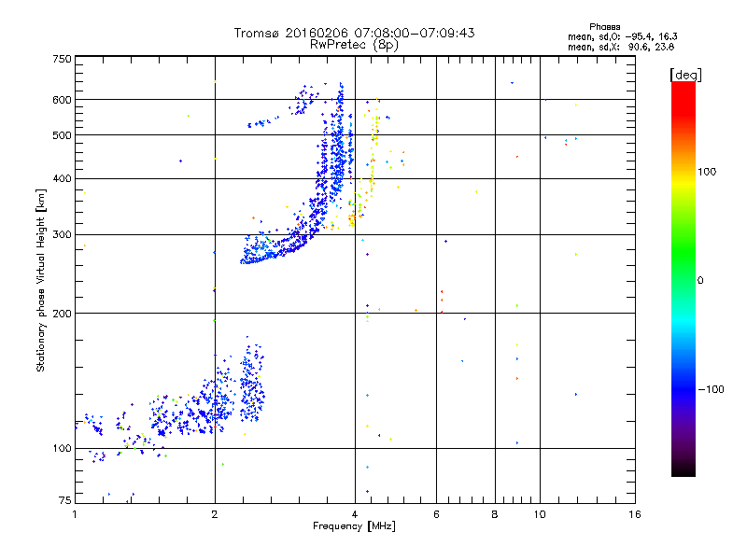Click the colorbar tick label '0'
This screenshot has height=560, width=747.
pos(700,281)
